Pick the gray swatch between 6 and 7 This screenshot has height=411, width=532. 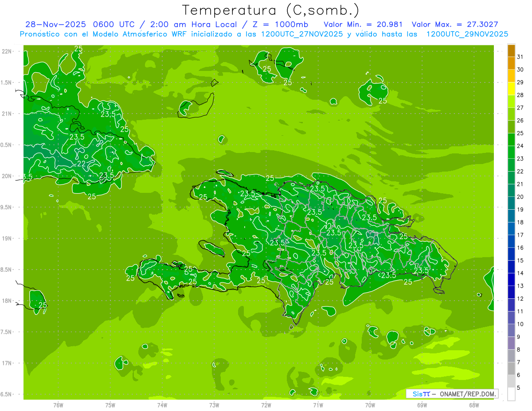[x=512, y=368]
